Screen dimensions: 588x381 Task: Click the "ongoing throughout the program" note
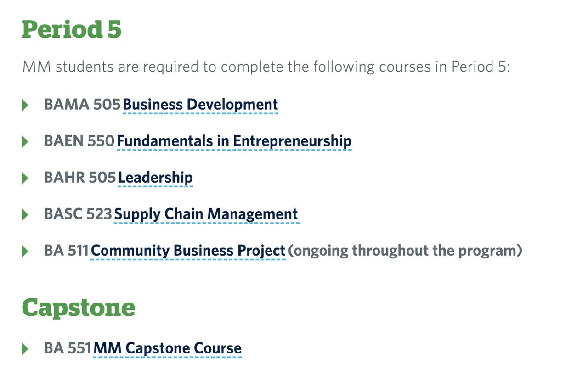click(405, 251)
